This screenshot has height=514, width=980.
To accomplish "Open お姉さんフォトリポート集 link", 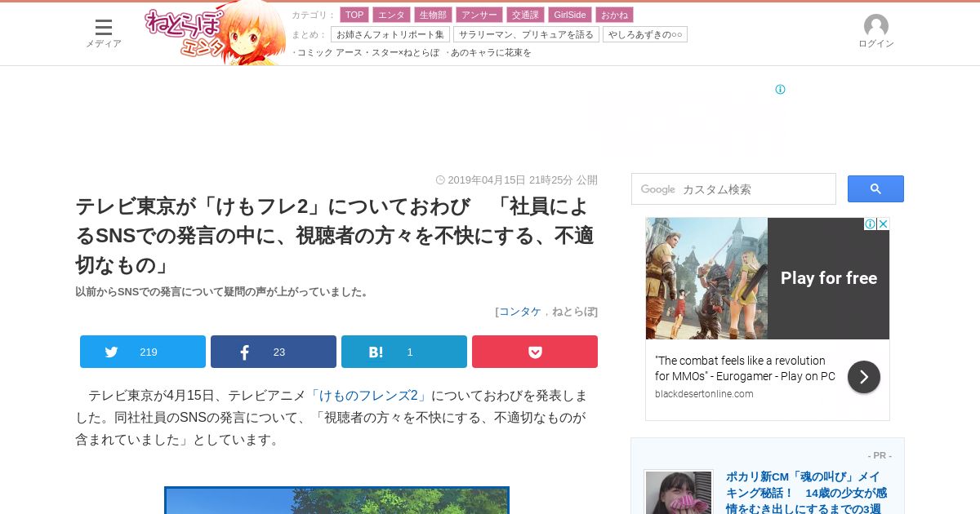I will (390, 34).
